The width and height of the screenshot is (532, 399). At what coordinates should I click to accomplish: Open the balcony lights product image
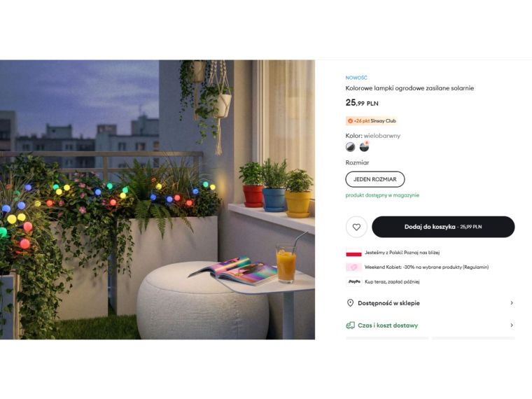(x=157, y=199)
